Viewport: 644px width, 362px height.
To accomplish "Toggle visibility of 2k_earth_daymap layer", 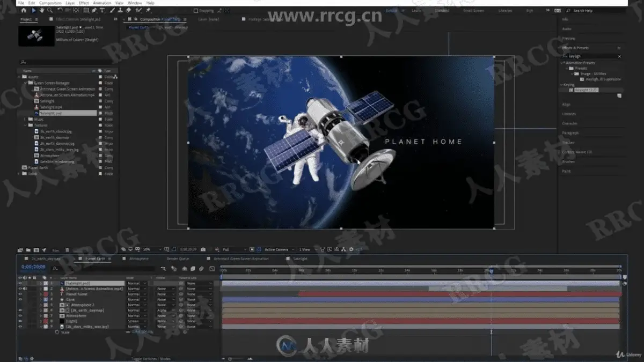I will 20,310.
